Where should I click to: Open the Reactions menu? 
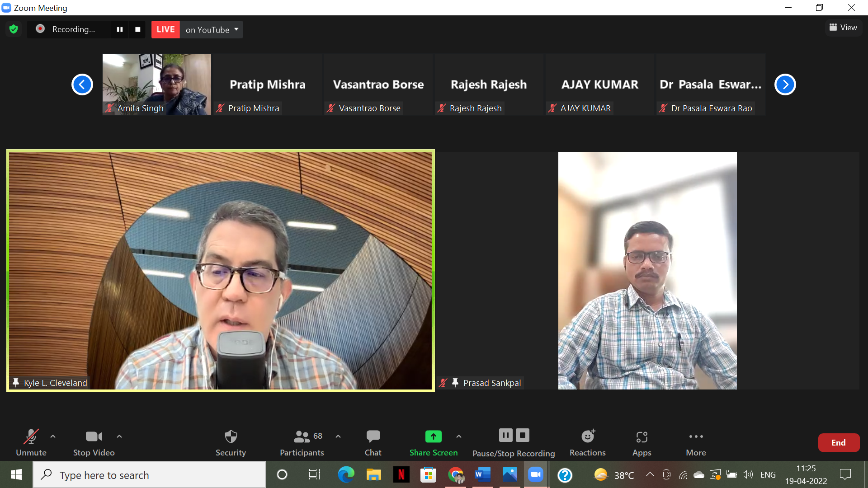tap(587, 442)
